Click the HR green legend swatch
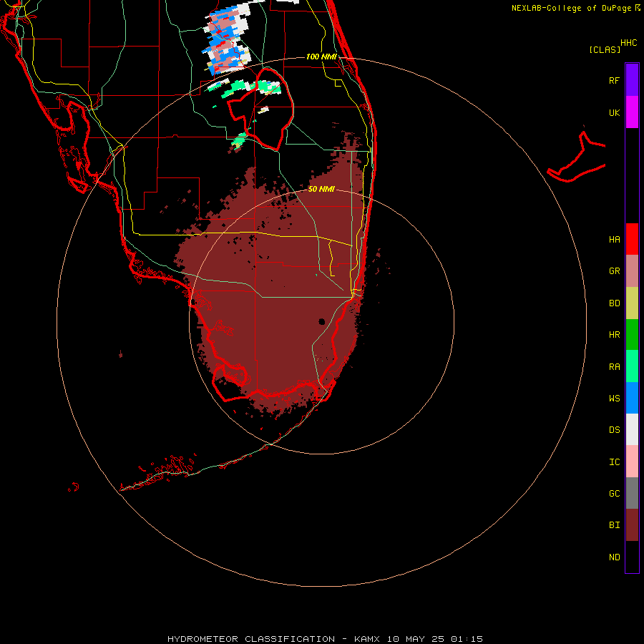The height and width of the screenshot is (644, 644). coord(632,334)
